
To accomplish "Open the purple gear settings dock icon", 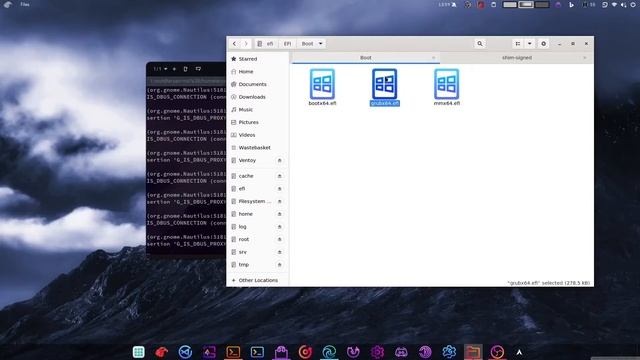I will pos(377,351).
